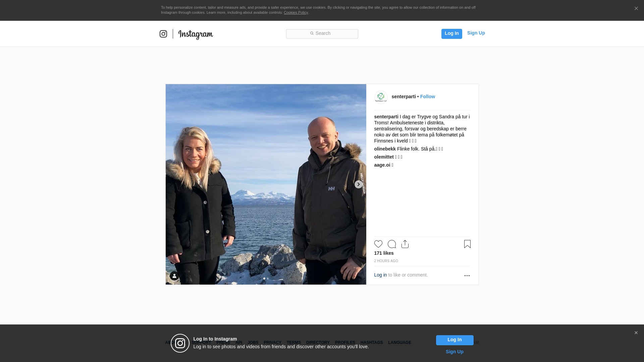Open the Cookies Policy link
The width and height of the screenshot is (644, 362).
296,12
